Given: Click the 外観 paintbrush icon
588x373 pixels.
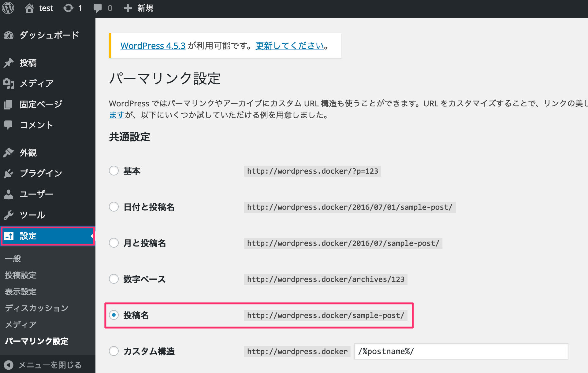Looking at the screenshot, I should (x=9, y=153).
